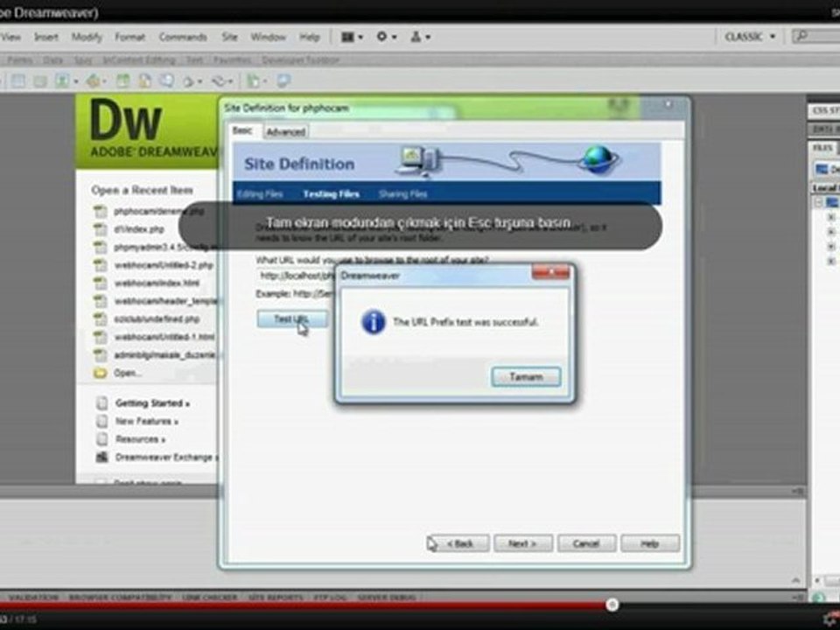This screenshot has width=840, height=630.
Task: Click the Next button in Site Definition
Action: tap(523, 543)
